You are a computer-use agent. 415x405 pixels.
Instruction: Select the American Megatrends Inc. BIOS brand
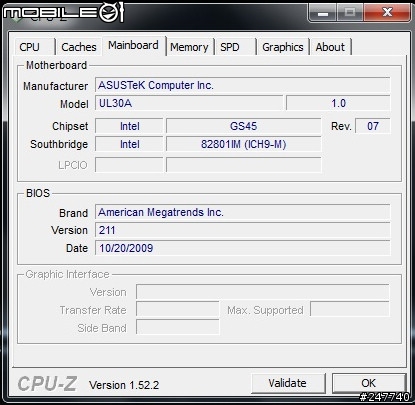tap(242, 212)
